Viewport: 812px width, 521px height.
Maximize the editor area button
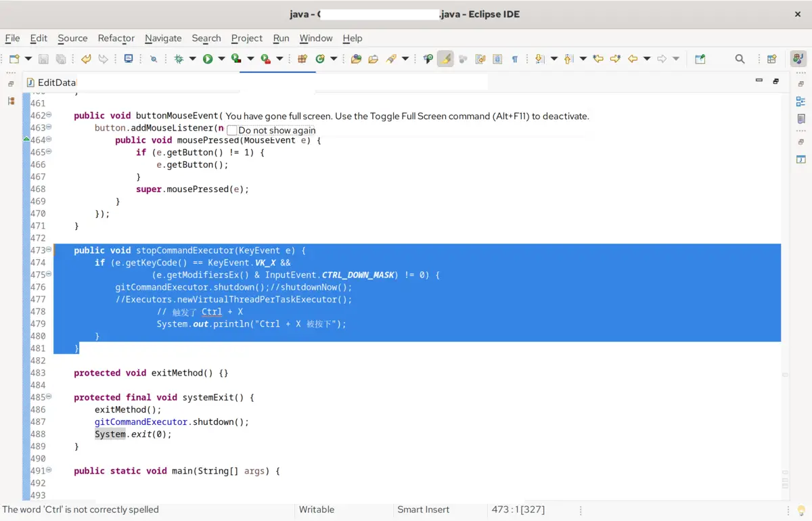point(775,81)
